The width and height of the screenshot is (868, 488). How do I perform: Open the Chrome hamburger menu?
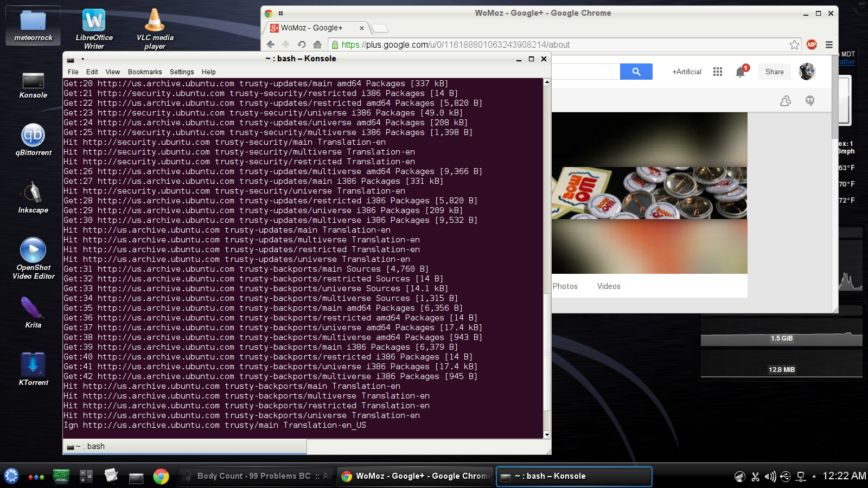point(829,44)
